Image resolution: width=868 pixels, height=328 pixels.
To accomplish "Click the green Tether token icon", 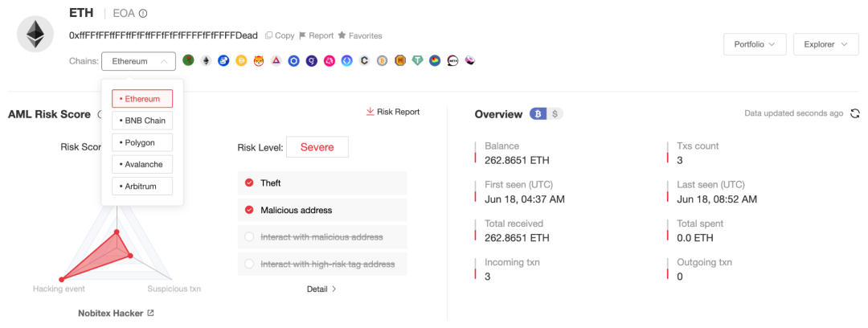I will pyautogui.click(x=417, y=60).
